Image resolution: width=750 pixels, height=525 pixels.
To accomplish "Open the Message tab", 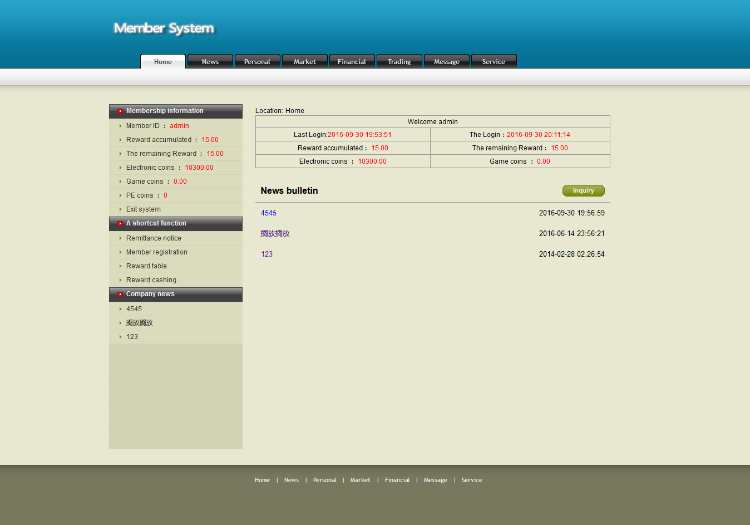I will coord(447,62).
